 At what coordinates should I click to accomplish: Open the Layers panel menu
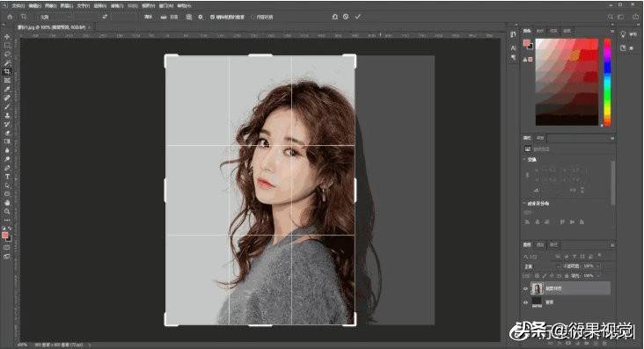tap(612, 244)
